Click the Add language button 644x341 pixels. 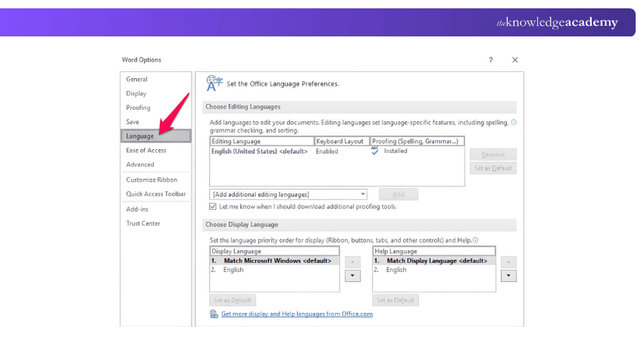click(x=399, y=194)
